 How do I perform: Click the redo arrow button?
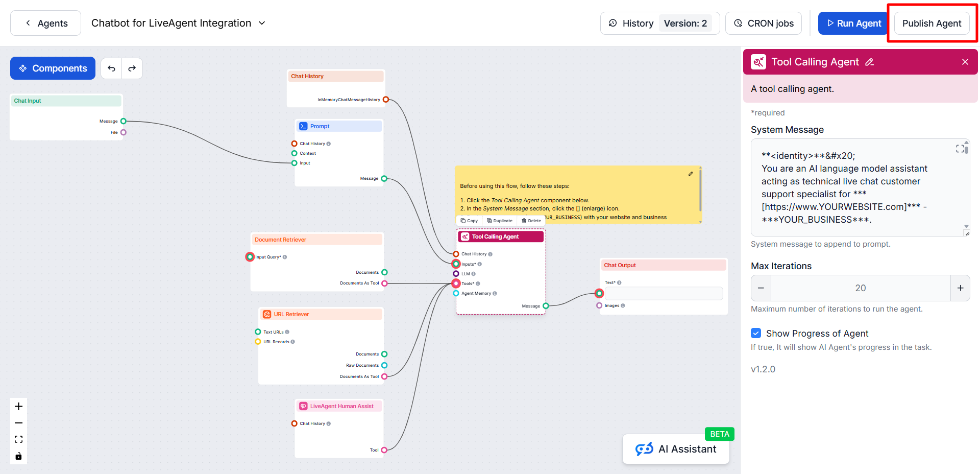tap(132, 68)
